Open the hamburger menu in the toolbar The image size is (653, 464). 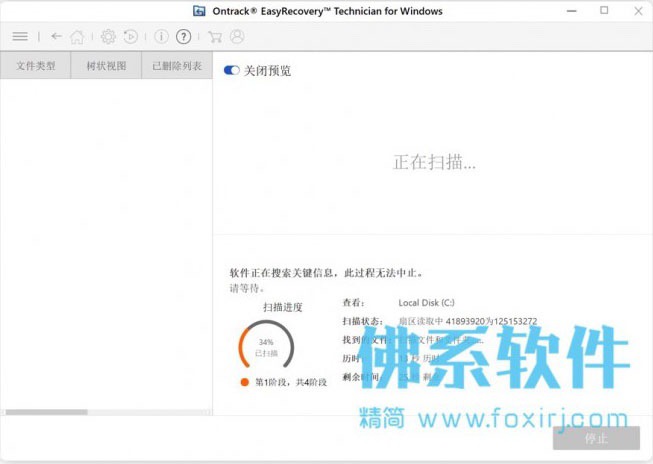(x=20, y=37)
